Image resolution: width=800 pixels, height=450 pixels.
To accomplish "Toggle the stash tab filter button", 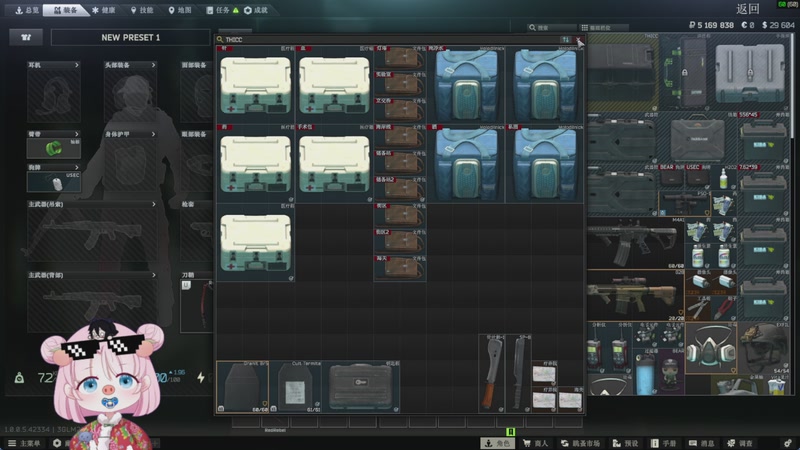I will [x=603, y=28].
